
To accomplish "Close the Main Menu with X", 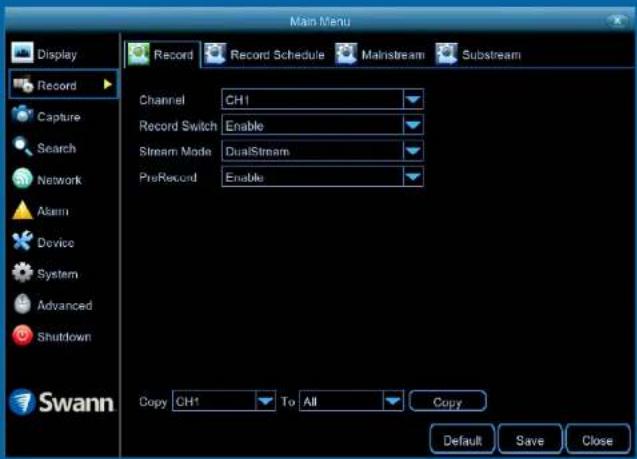I will point(617,20).
